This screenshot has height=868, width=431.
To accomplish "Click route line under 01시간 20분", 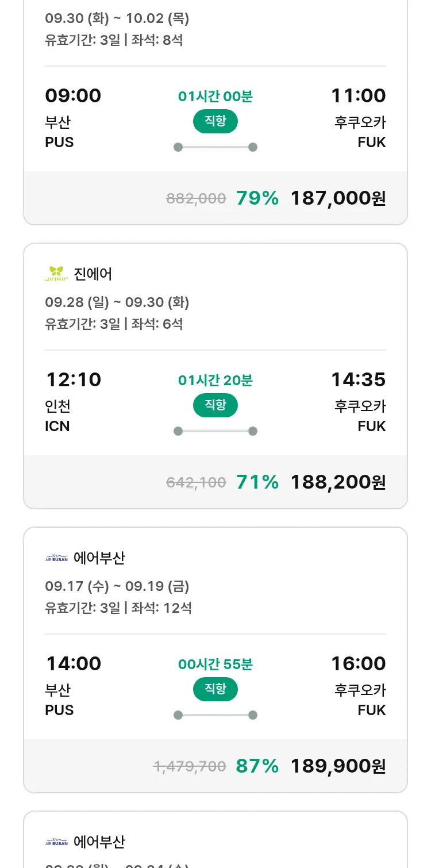I will tap(215, 431).
